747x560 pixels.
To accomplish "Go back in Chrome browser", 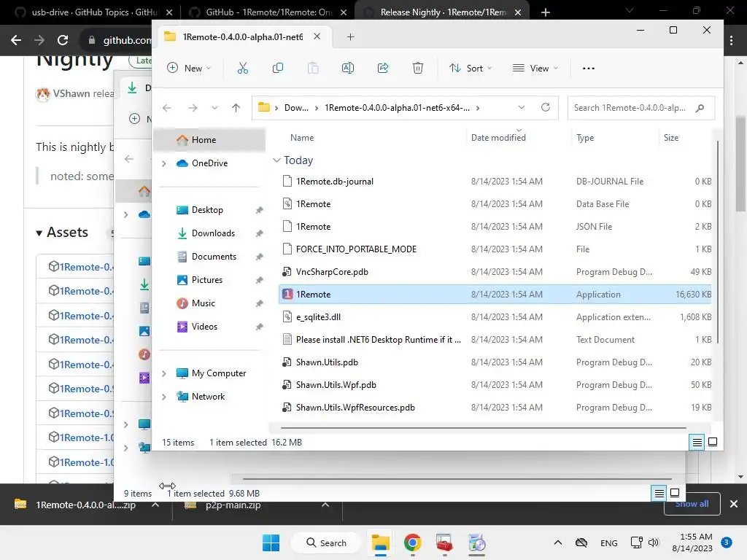I will point(16,40).
